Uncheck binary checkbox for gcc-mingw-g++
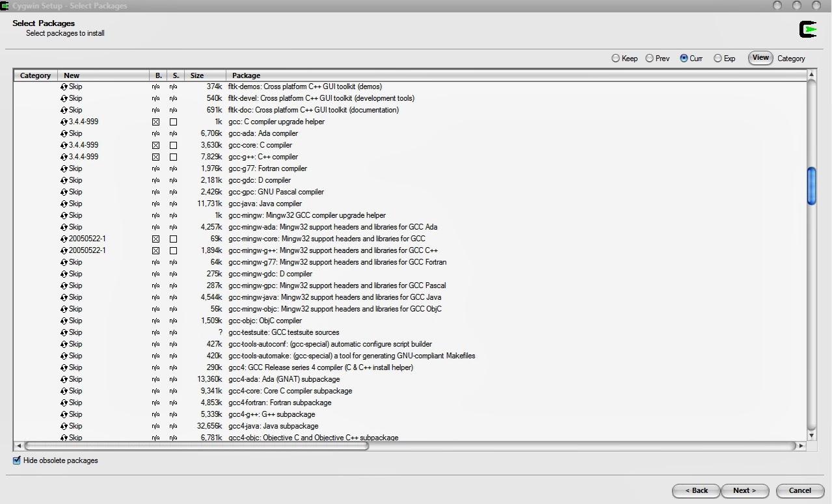832x504 pixels. click(155, 250)
